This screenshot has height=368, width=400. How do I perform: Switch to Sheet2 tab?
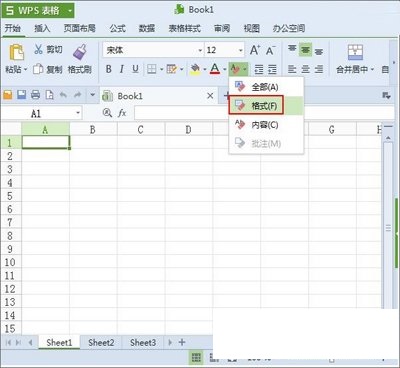(101, 342)
